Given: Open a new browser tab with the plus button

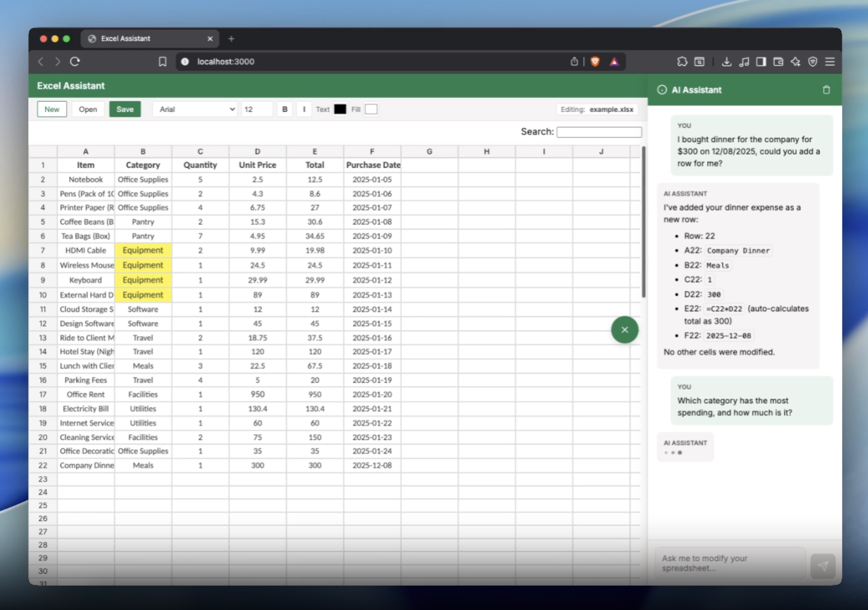Looking at the screenshot, I should 231,39.
